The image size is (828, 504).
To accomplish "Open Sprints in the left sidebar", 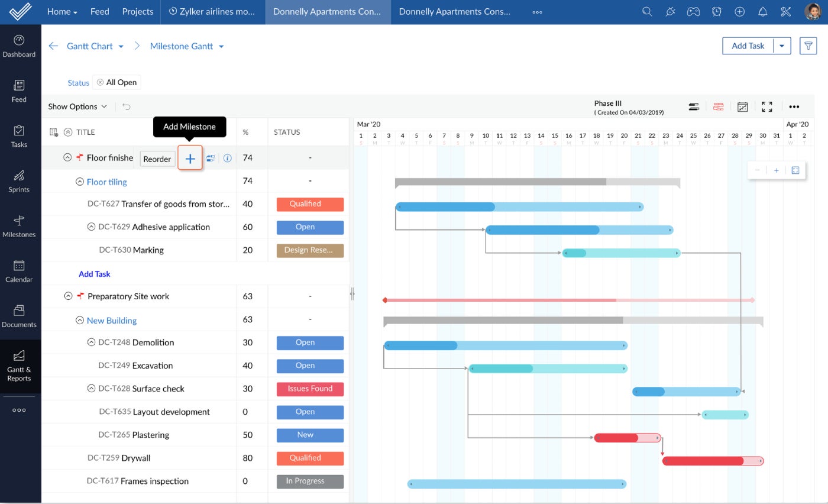I will (19, 182).
